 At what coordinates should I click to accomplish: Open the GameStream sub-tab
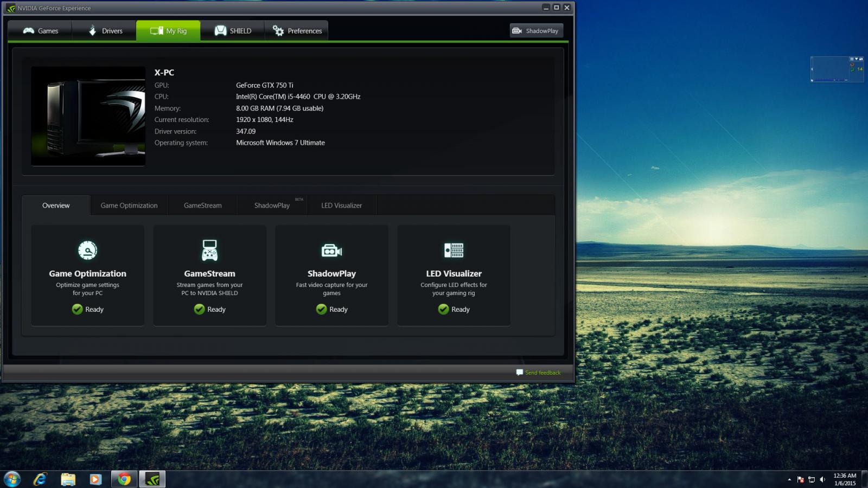coord(202,206)
